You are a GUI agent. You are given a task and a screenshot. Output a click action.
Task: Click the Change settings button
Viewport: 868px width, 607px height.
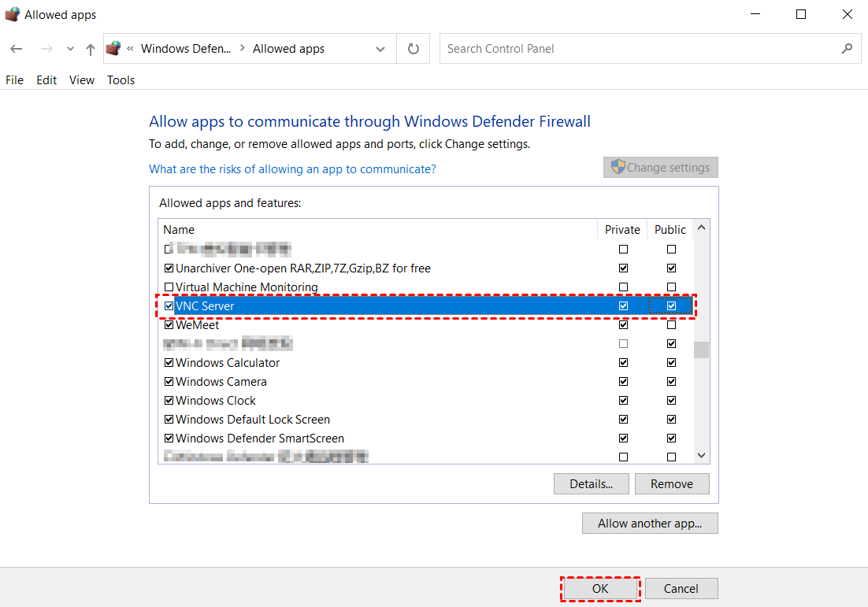(x=660, y=167)
